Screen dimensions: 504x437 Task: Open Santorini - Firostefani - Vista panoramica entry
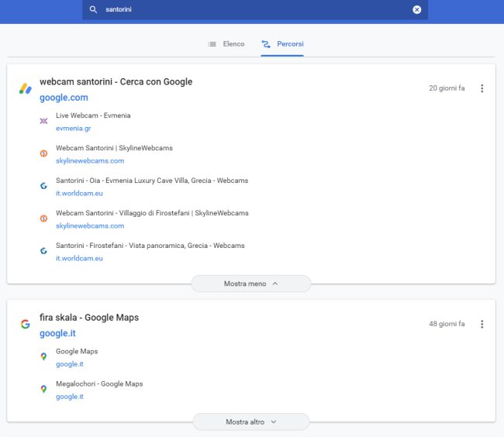(150, 246)
